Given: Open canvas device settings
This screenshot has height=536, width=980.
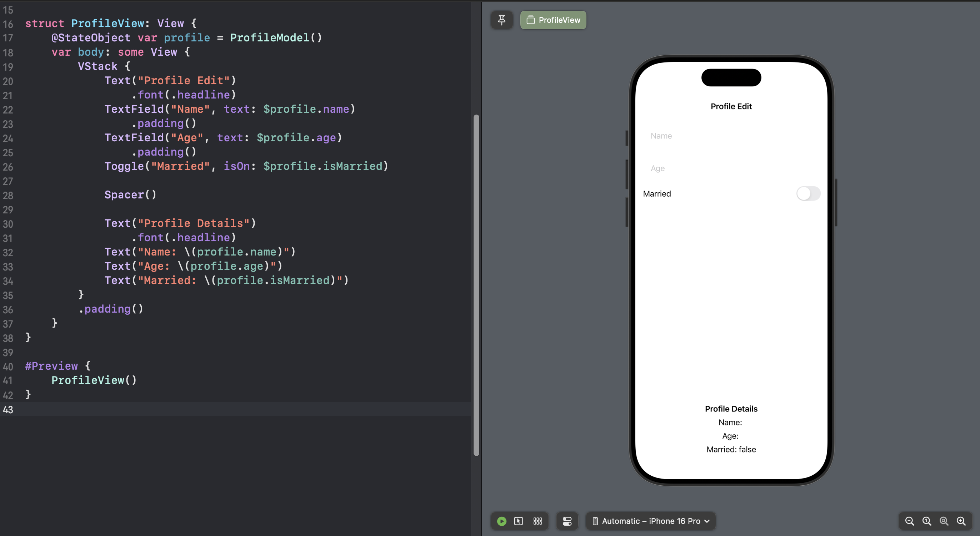Looking at the screenshot, I should [567, 521].
